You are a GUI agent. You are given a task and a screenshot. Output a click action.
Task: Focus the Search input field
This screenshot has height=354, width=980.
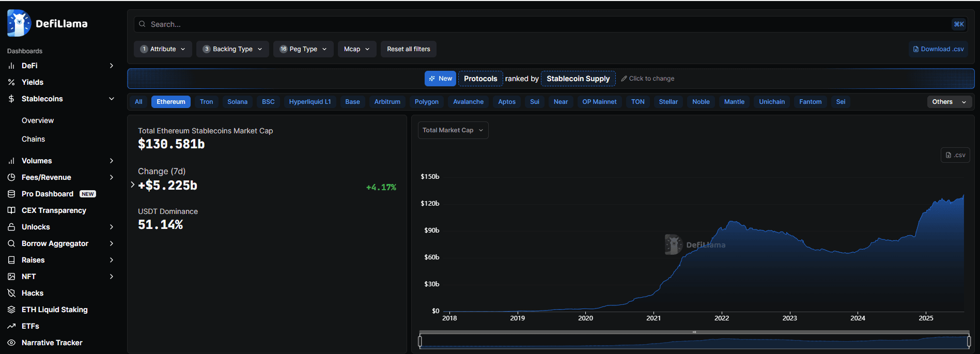coord(550,24)
